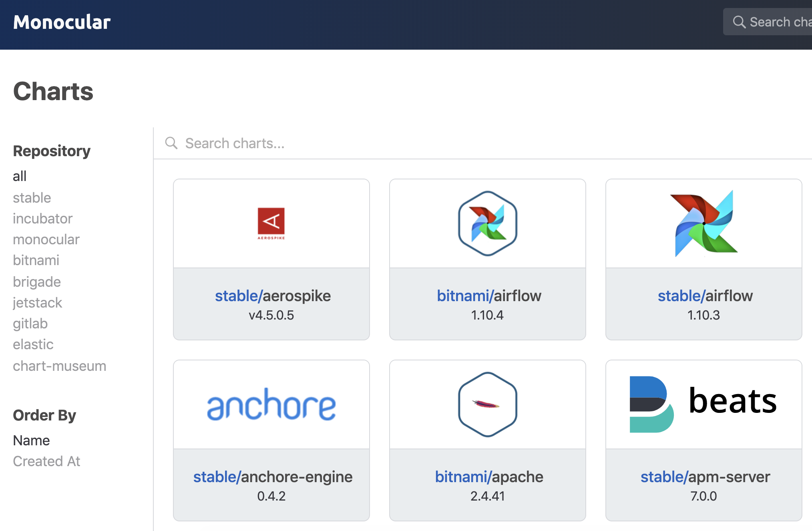This screenshot has width=812, height=531.
Task: Filter by the incubator repository
Action: pyautogui.click(x=42, y=219)
